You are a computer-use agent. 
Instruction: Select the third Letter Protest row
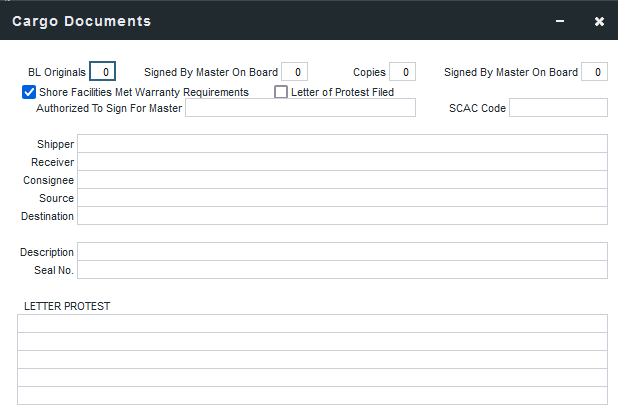tap(312, 359)
